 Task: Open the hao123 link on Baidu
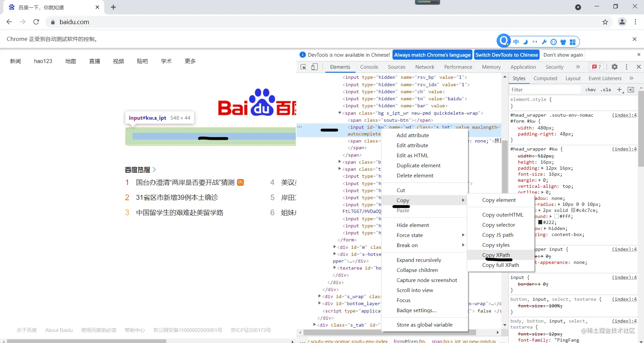coord(43,61)
